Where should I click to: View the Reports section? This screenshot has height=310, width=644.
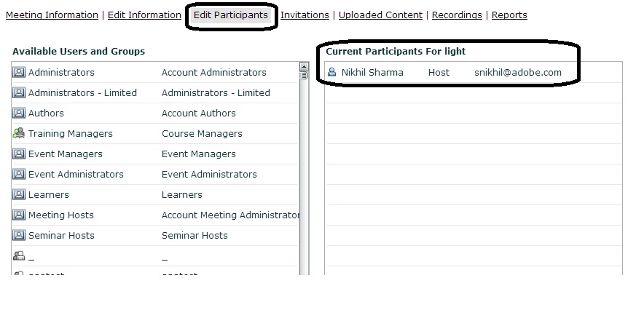[509, 15]
